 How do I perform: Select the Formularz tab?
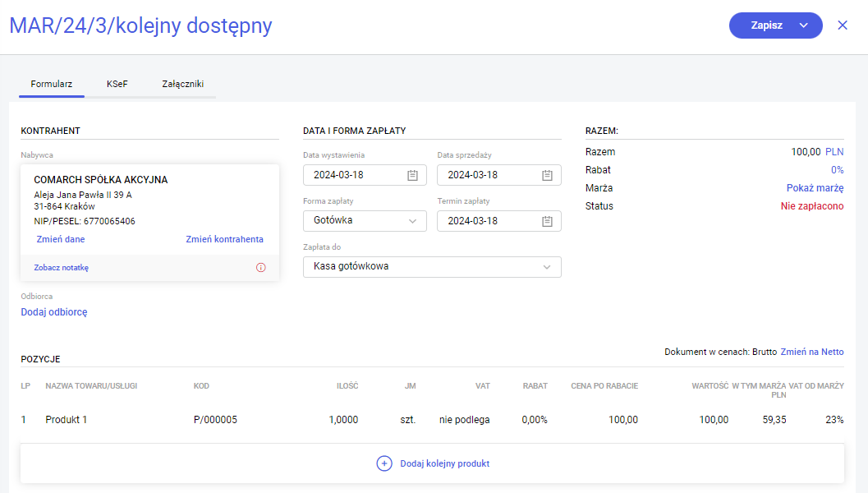(52, 84)
